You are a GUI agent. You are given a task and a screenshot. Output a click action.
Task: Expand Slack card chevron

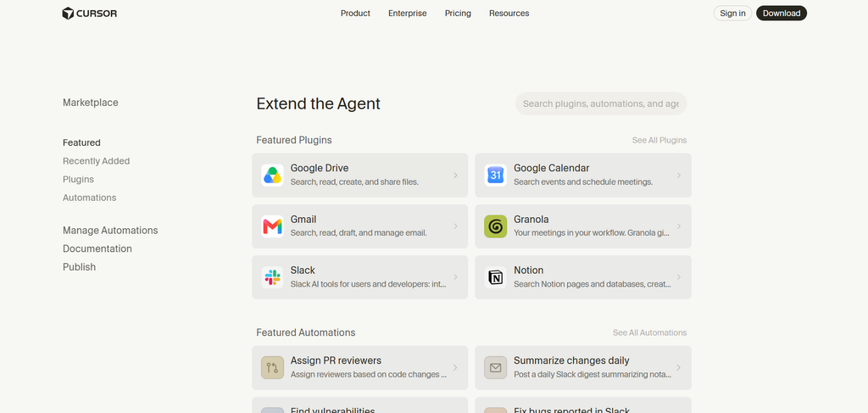tap(455, 277)
